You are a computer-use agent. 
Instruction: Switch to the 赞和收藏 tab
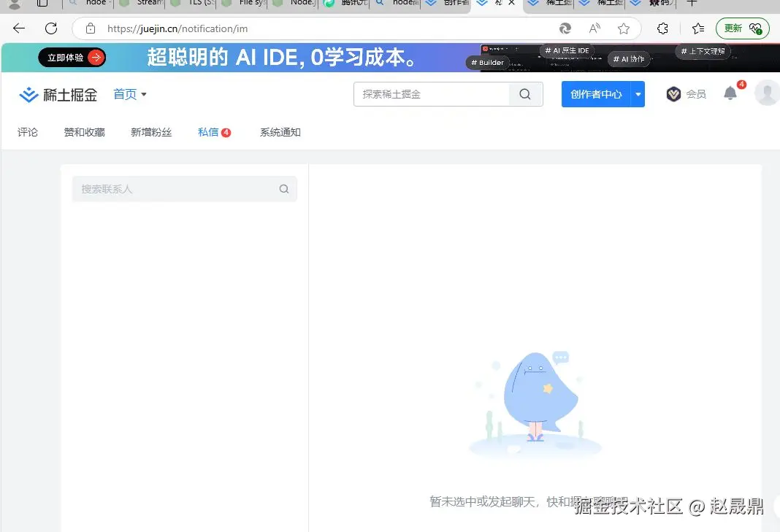click(x=83, y=132)
